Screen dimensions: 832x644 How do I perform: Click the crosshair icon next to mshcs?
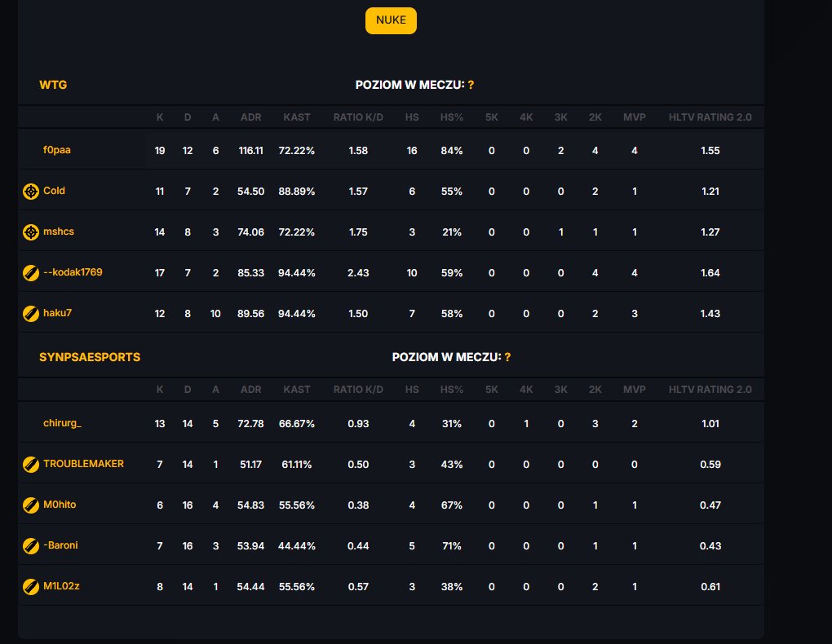(31, 232)
